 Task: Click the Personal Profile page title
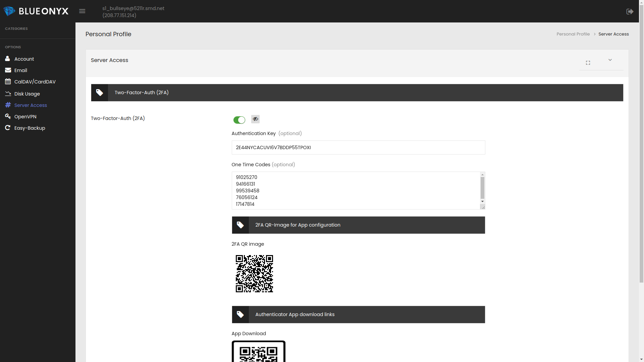(108, 34)
